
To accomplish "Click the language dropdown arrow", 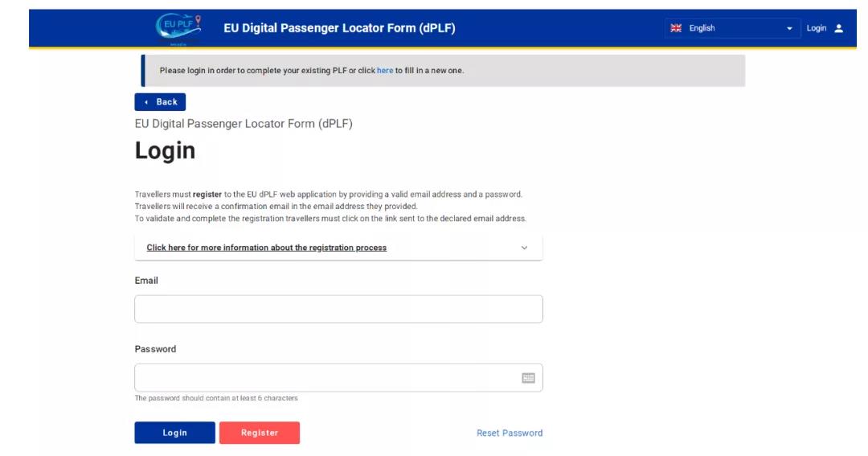I will 789,29.
